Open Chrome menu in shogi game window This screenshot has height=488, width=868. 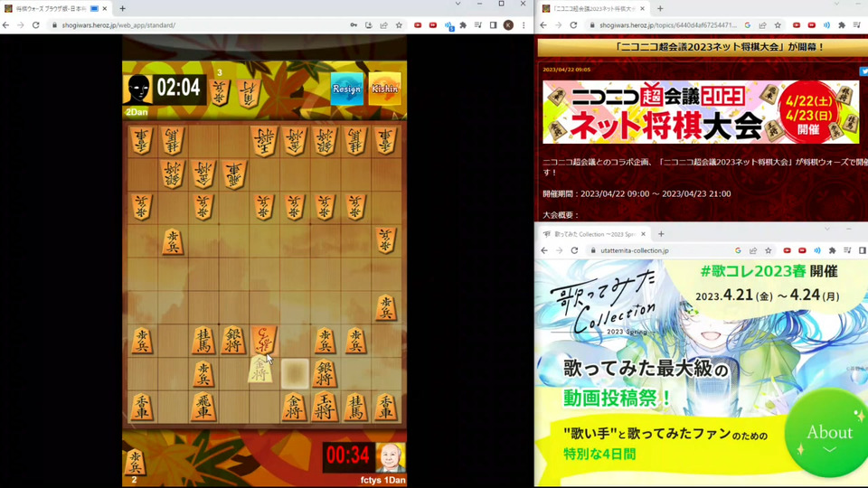pos(524,25)
